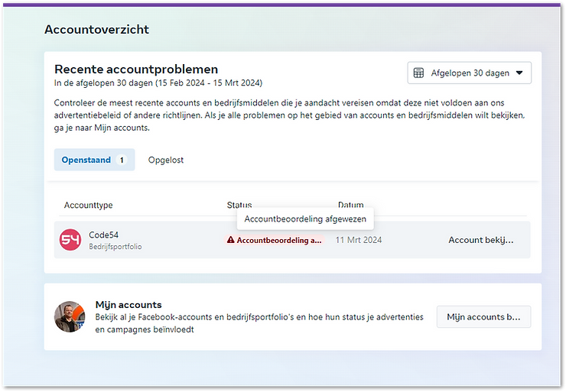Click the red warning triangle icon
This screenshot has height=392, width=566.
pos(230,240)
